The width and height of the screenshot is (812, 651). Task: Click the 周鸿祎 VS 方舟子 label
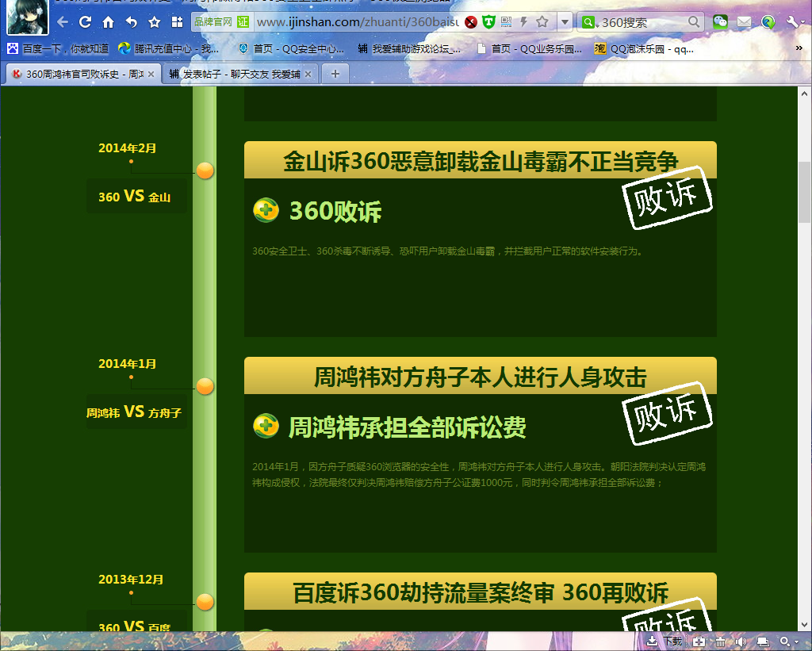[134, 412]
